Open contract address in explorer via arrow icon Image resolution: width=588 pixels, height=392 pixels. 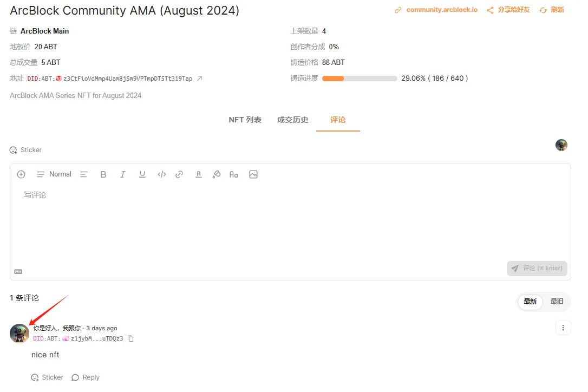pos(199,79)
